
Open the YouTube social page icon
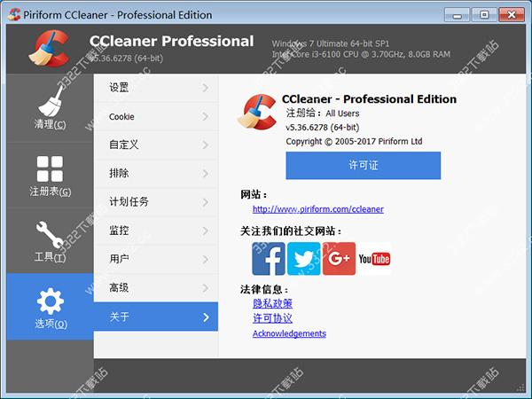[374, 259]
